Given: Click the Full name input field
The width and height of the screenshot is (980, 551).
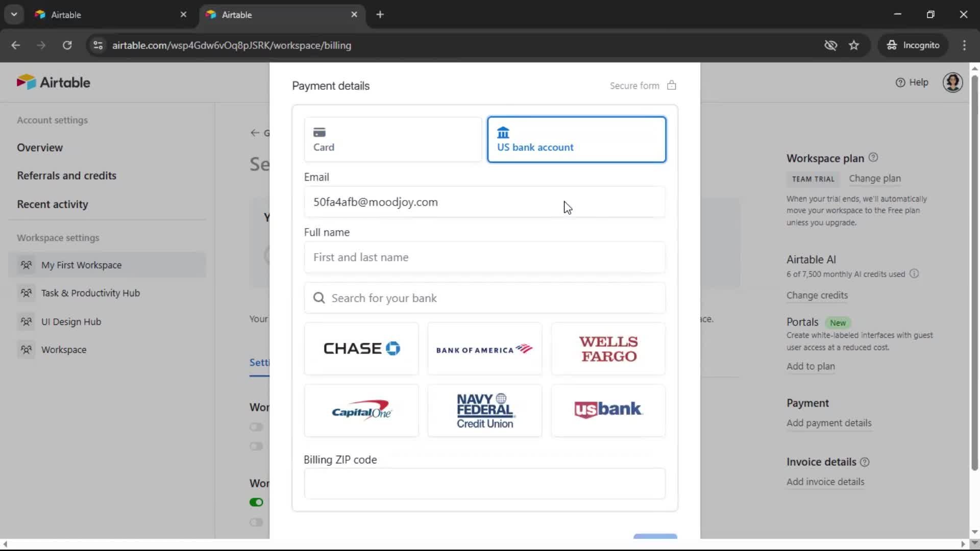Looking at the screenshot, I should pyautogui.click(x=484, y=257).
